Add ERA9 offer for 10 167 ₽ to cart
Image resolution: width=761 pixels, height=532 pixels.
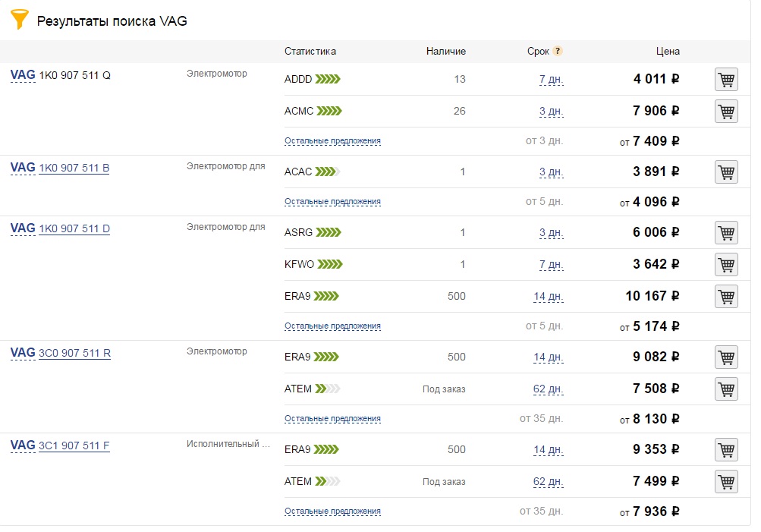pyautogui.click(x=726, y=296)
